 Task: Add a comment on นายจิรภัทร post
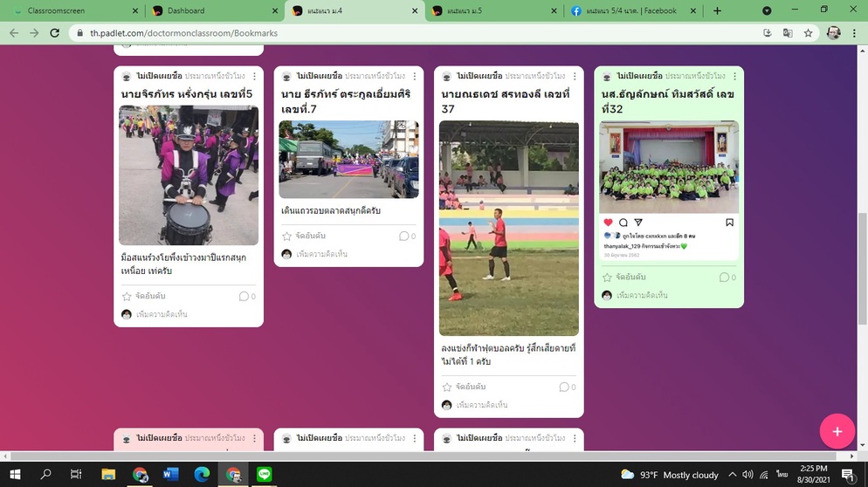click(x=162, y=314)
